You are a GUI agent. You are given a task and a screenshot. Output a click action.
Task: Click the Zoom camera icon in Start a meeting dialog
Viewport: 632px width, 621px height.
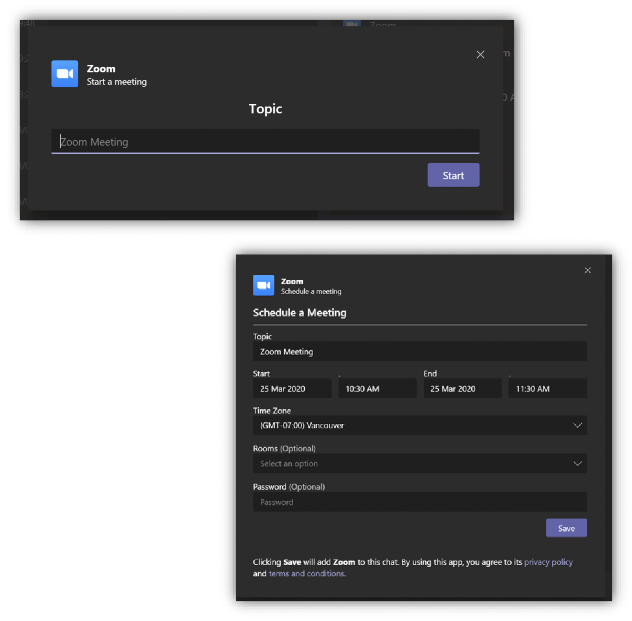coord(64,73)
